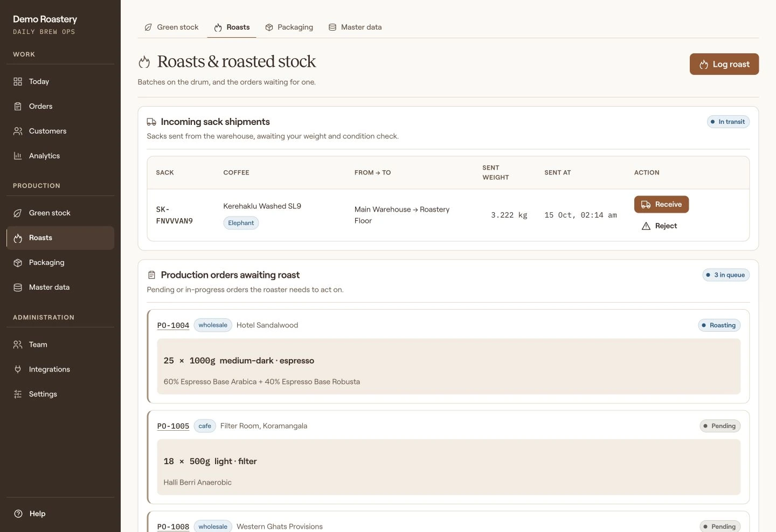Viewport: 776px width, 532px height.
Task: Click the Integrations plug icon
Action: click(18, 369)
